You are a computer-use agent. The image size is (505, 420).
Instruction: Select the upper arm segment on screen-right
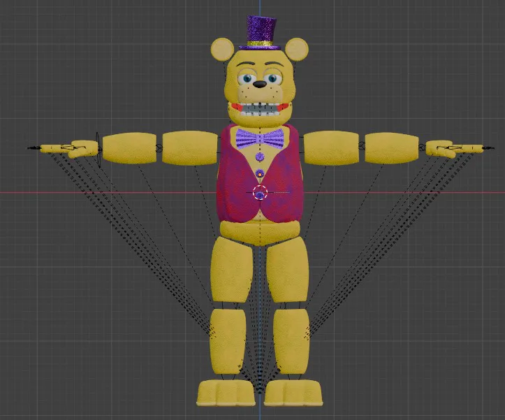pyautogui.click(x=331, y=147)
